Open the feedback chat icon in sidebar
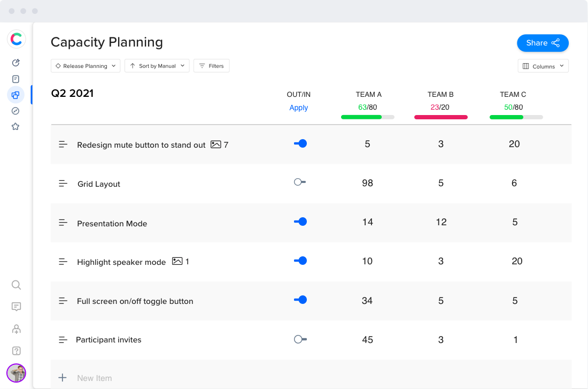The width and height of the screenshot is (588, 389). tap(16, 307)
